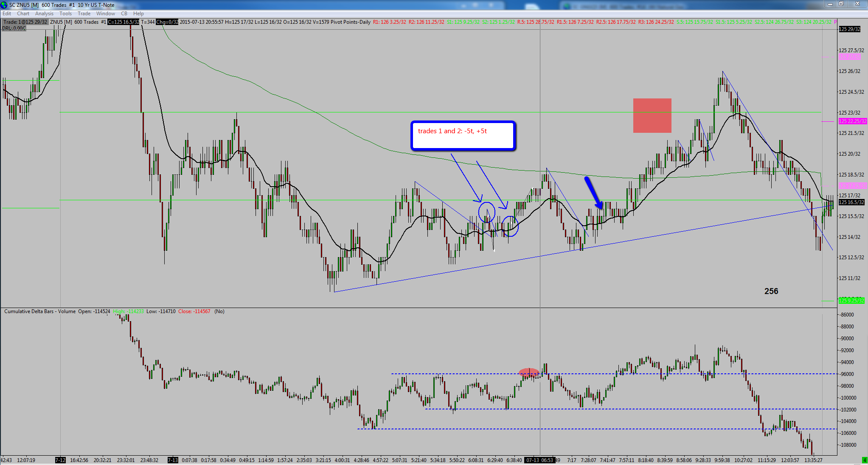
Task: Click the 'C=125 16.5/32' close value in header
Action: click(124, 22)
